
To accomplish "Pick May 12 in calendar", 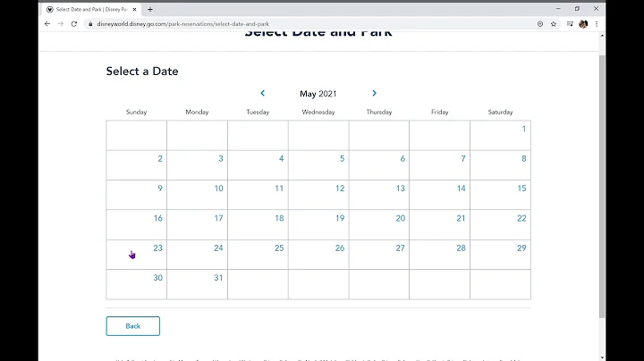I will click(x=318, y=195).
